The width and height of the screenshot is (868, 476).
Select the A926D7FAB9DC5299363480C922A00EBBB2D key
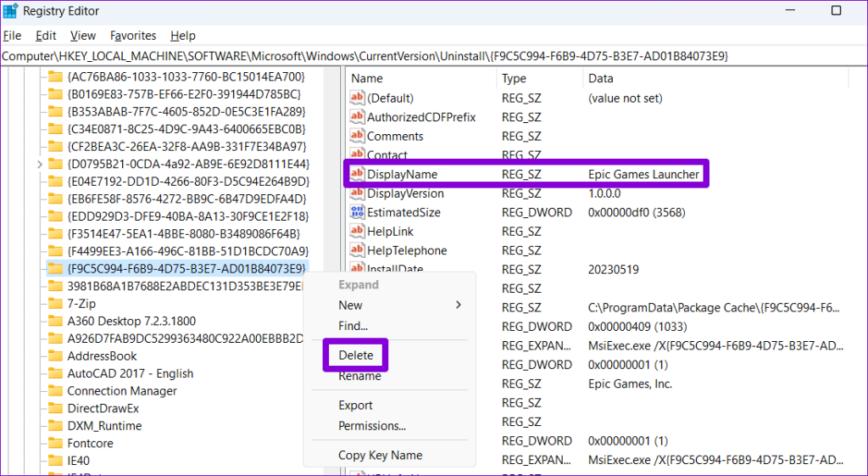[185, 339]
